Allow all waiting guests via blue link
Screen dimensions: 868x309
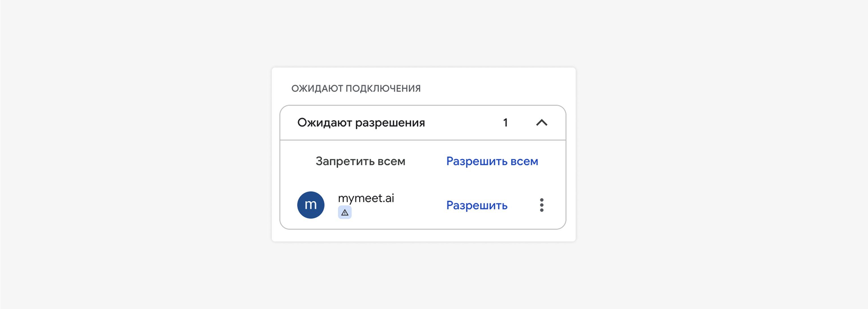492,161
